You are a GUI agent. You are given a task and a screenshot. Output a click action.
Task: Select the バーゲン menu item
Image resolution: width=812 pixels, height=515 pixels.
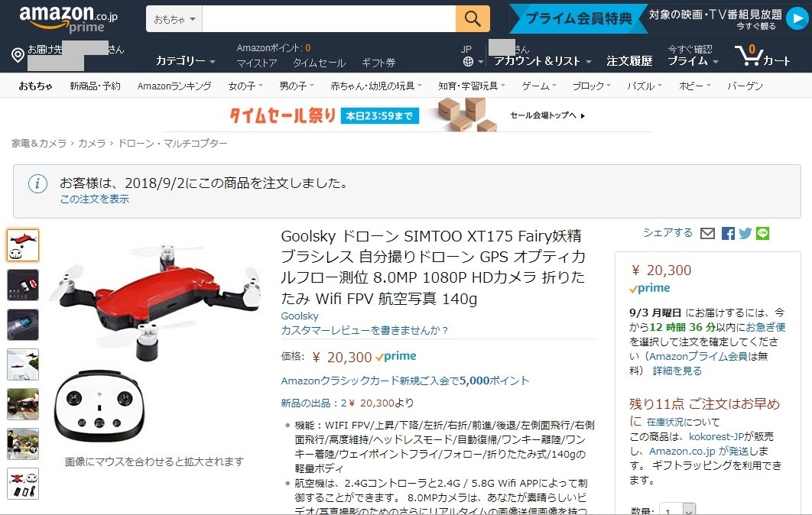click(x=745, y=86)
